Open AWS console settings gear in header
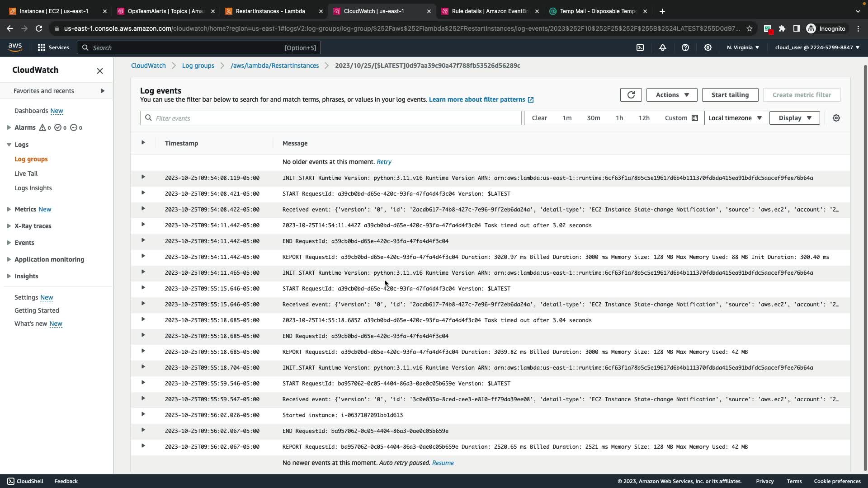This screenshot has height=488, width=868. coord(708,47)
